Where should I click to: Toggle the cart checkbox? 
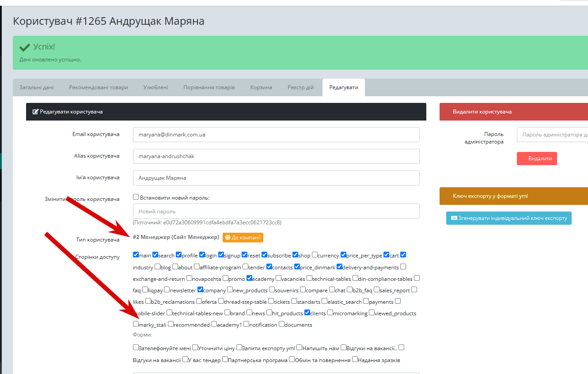pos(387,255)
